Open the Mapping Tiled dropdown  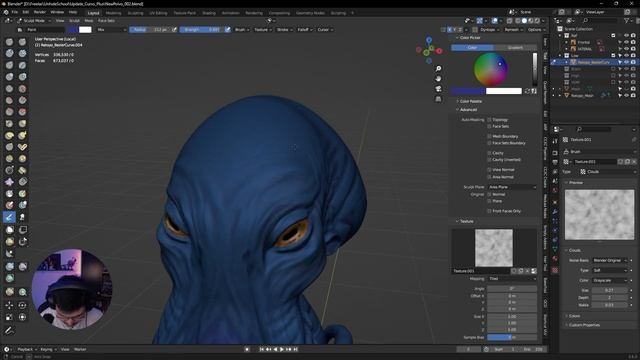click(x=512, y=279)
